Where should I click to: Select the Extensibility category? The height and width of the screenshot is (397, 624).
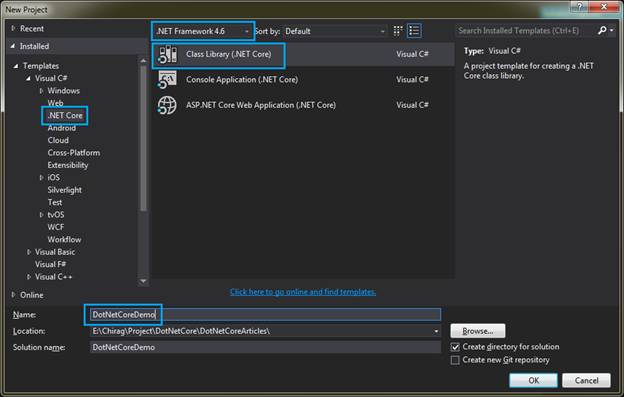(68, 165)
